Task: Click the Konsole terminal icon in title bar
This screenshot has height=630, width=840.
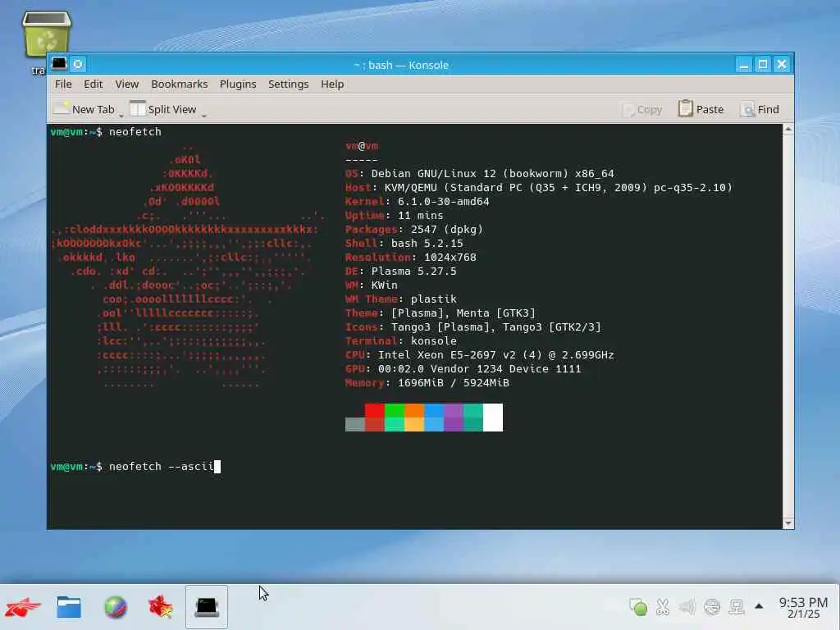Action: point(59,64)
